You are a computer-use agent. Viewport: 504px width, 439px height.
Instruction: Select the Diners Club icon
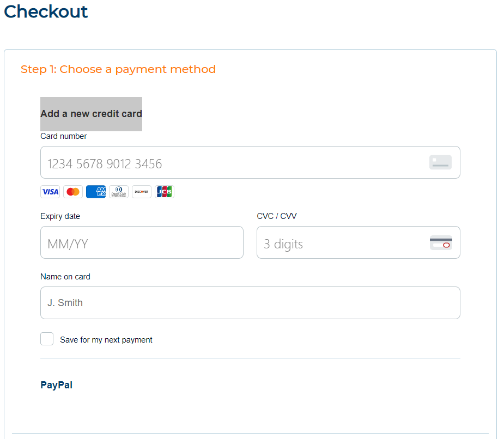click(118, 191)
